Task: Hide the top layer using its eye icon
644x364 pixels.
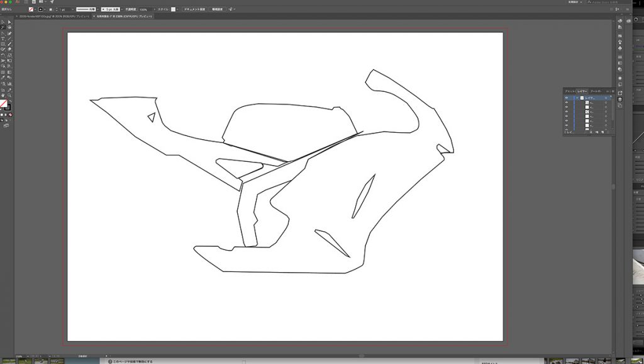Action: pos(567,98)
